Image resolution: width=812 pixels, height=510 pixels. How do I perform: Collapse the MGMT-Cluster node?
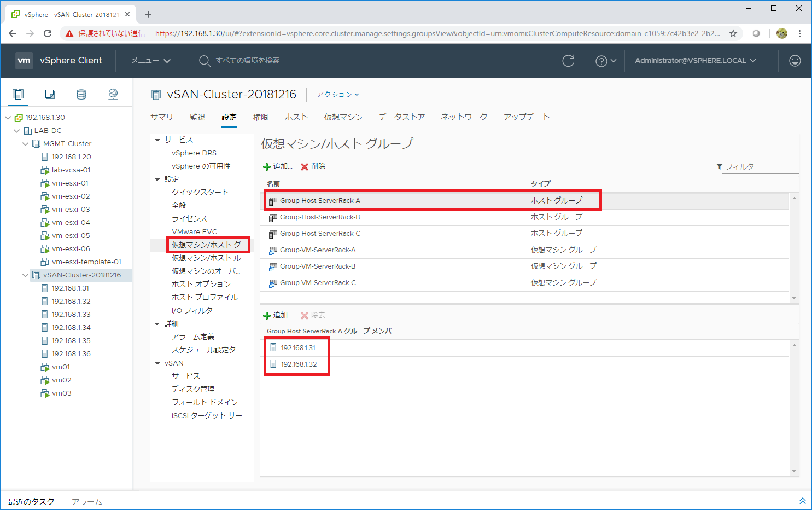[x=25, y=143]
